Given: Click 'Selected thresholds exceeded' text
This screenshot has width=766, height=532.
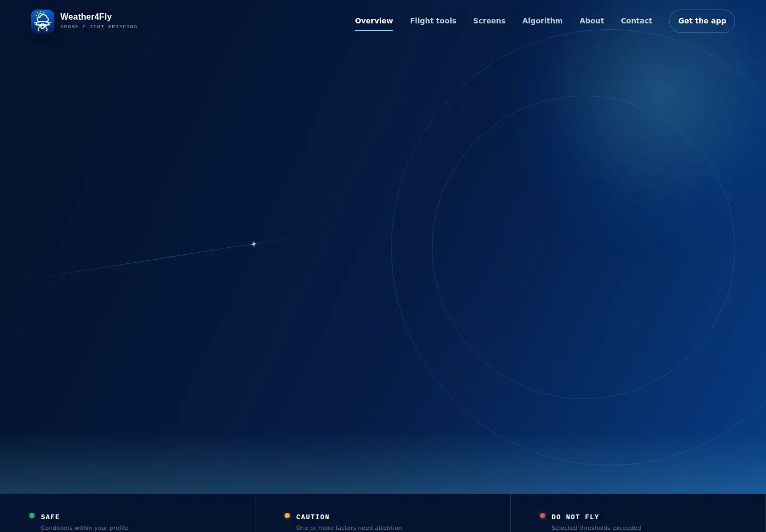Looking at the screenshot, I should pos(596,528).
